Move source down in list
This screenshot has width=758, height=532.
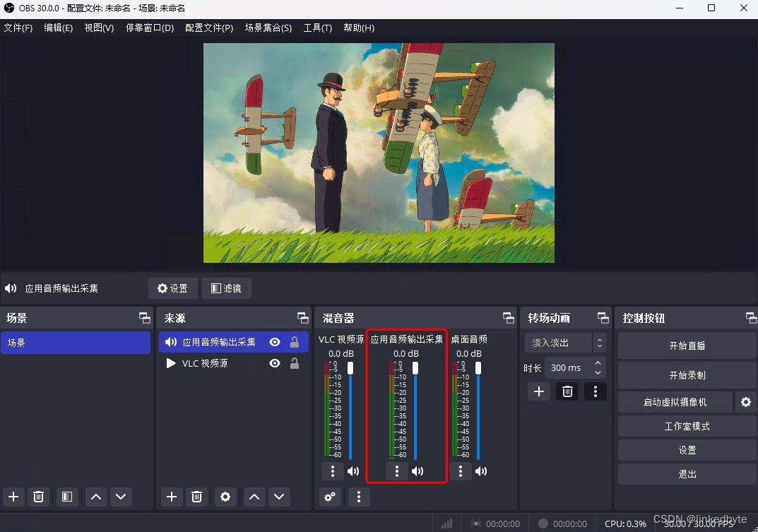click(279, 497)
